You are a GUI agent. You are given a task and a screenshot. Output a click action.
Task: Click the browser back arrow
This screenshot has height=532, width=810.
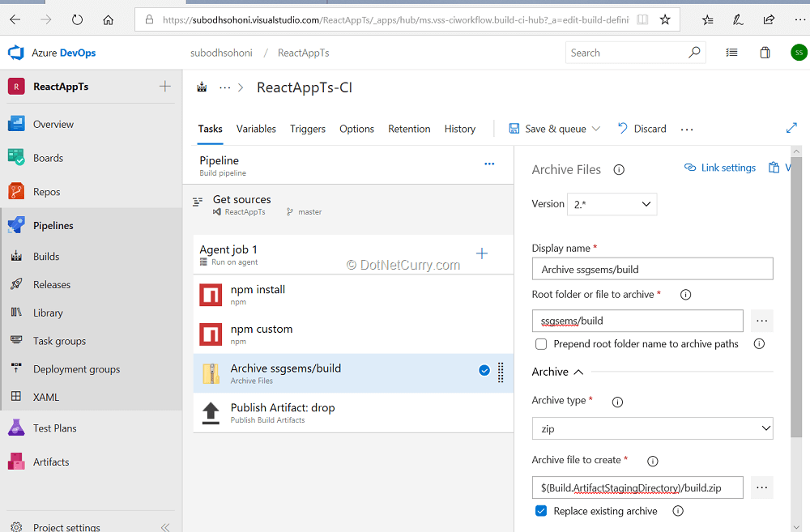tap(15, 19)
